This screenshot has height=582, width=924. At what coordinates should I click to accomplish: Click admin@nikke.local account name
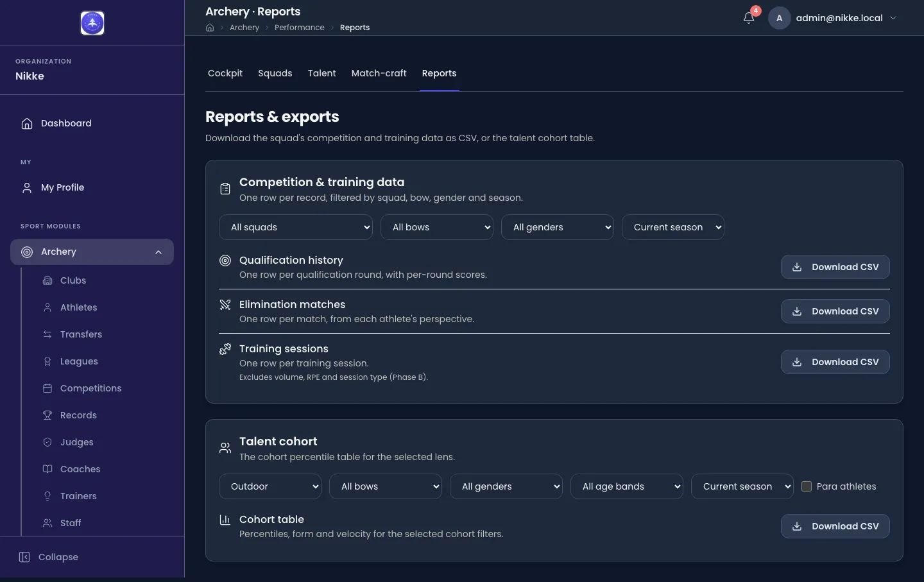[839, 18]
